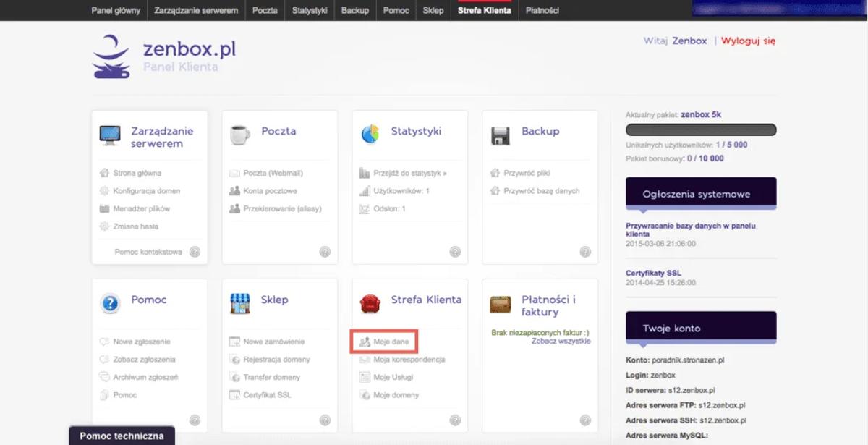Click help icon at bottom of Backup card
868x445 pixels.
585,252
